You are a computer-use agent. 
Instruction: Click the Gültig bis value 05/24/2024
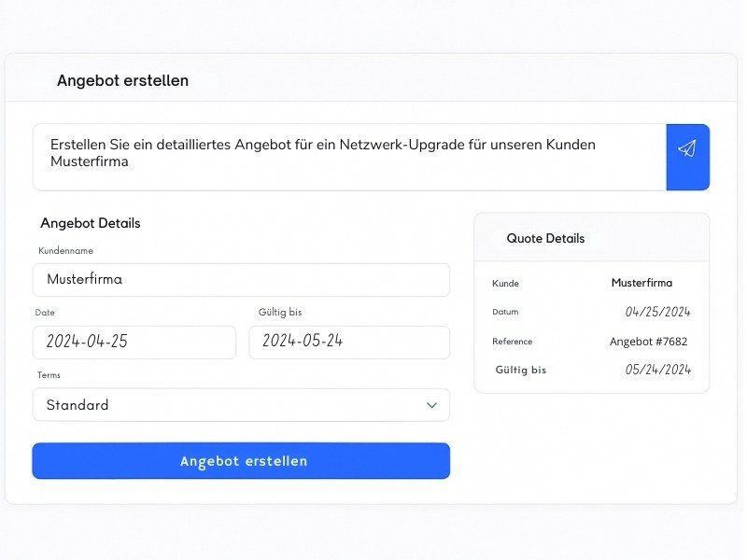pyautogui.click(x=657, y=370)
